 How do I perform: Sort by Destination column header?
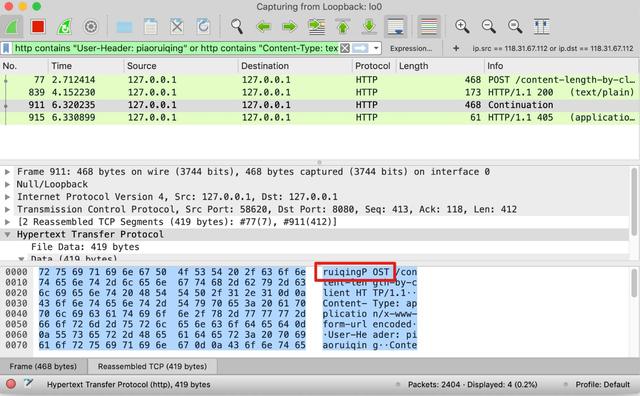(294, 66)
